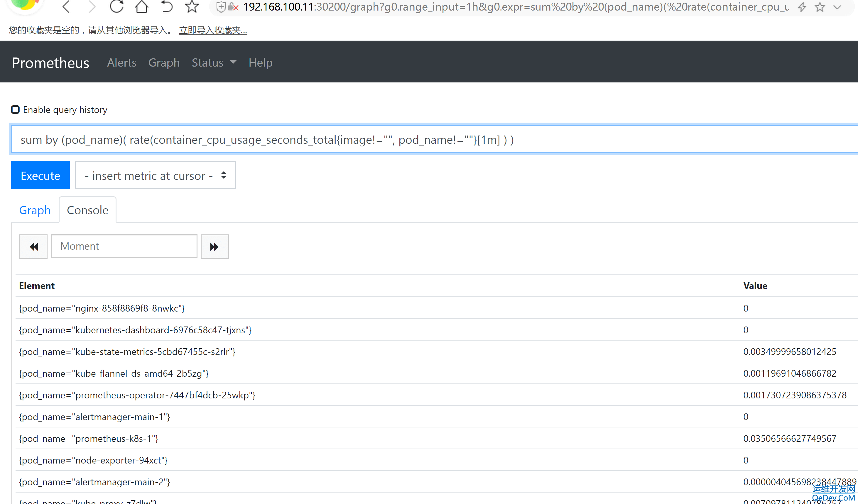Click into the query expression field
This screenshot has width=858, height=504.
[x=435, y=139]
